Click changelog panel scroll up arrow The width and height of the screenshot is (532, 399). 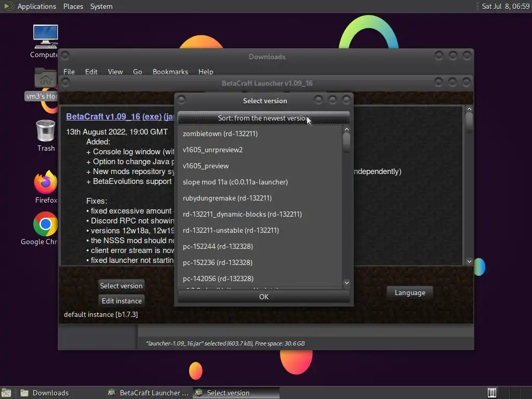click(x=469, y=109)
